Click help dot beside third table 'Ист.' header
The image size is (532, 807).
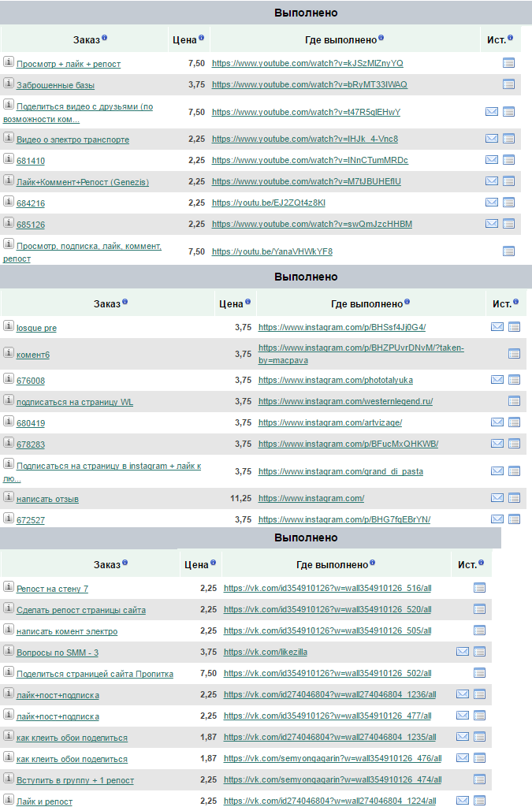coord(481,563)
